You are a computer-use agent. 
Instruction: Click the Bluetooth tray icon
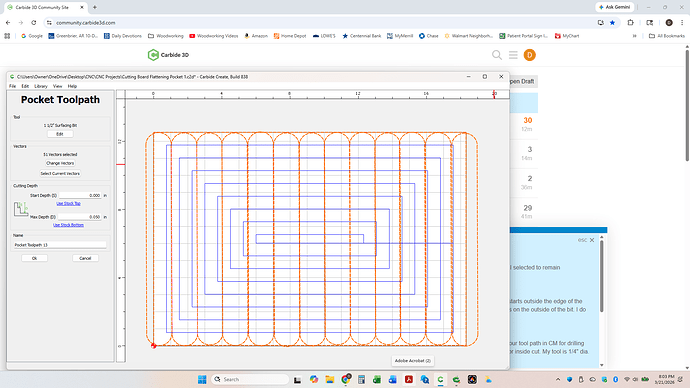coord(615,379)
